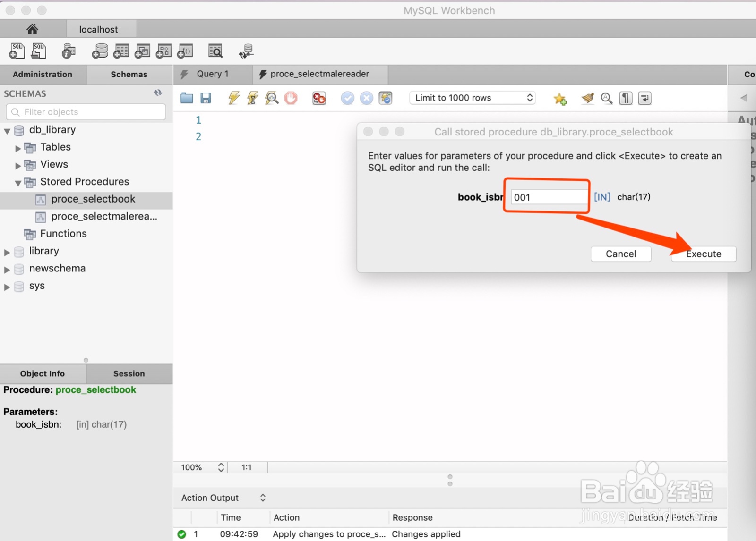Switch to Administration tab
Viewport: 756px width, 541px height.
click(43, 74)
